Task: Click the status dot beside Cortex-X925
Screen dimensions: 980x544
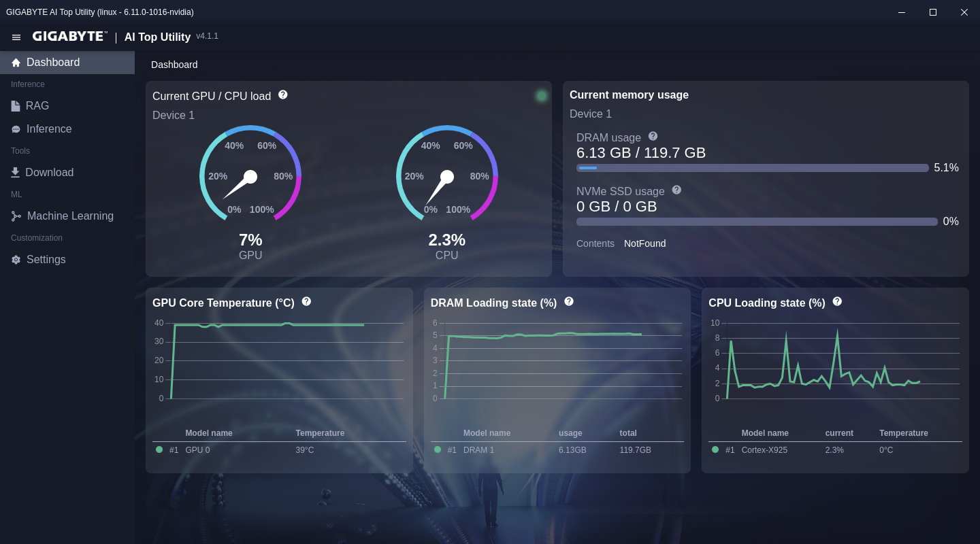Action: pyautogui.click(x=715, y=449)
